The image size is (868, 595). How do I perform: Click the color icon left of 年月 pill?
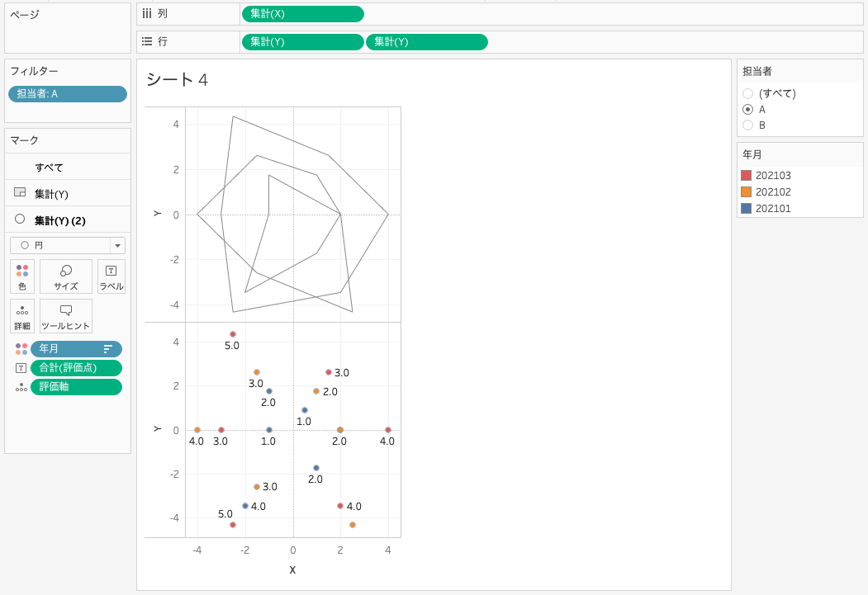[x=21, y=349]
